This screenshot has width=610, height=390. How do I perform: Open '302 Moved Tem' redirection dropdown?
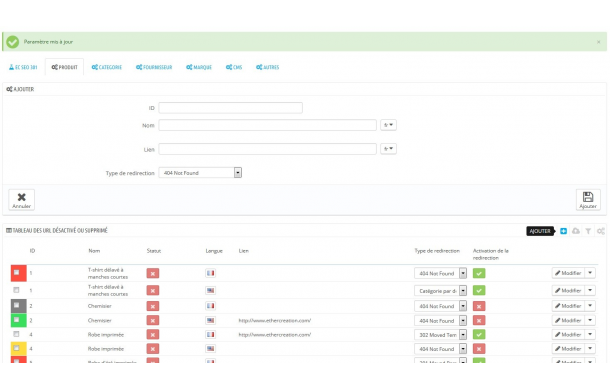pos(440,335)
